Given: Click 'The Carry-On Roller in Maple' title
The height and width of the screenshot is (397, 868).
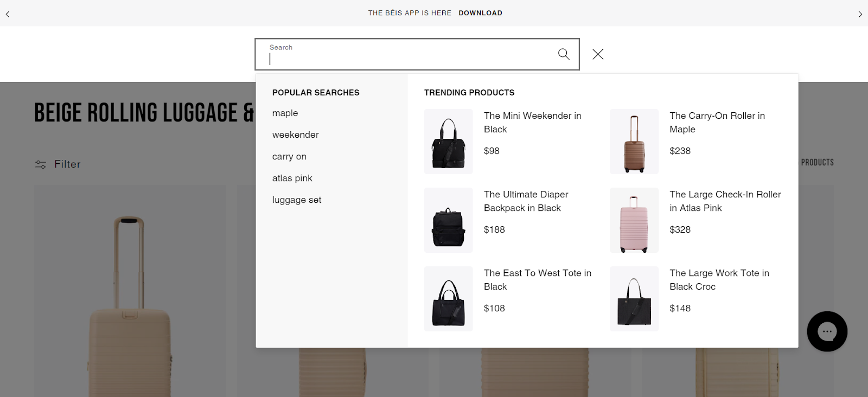Looking at the screenshot, I should coord(717,123).
